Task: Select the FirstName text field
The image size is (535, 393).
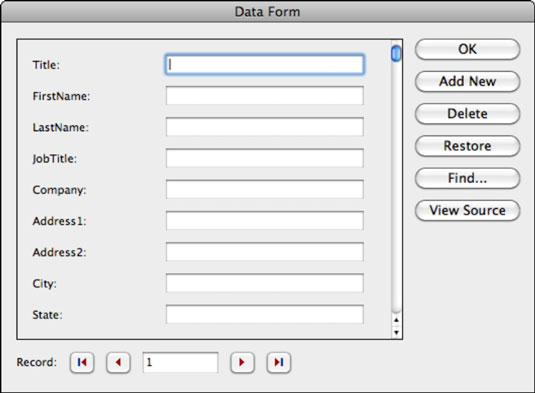Action: point(265,96)
